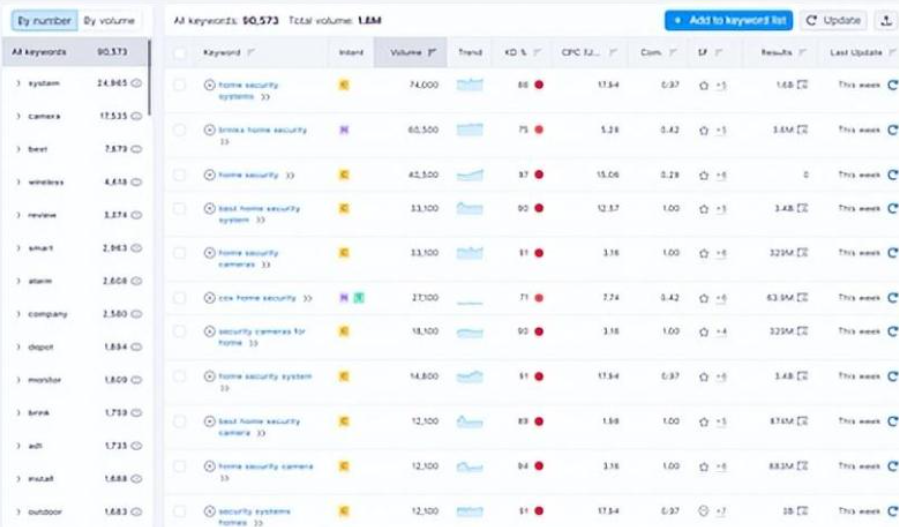899x527 pixels.
Task: Expand the 'system' keyword group
Action: click(18, 83)
